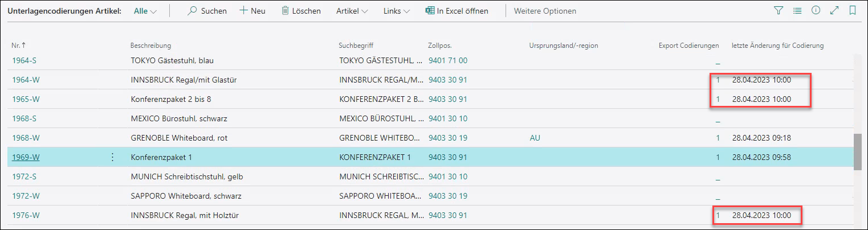Click the Neu plus icon

pos(243,11)
